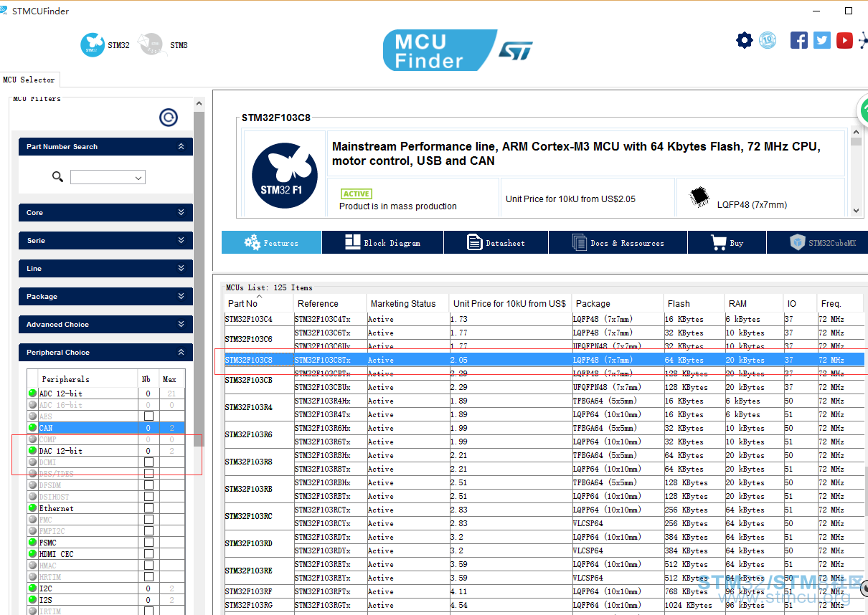868x615 pixels.
Task: Click the green indicator beside I2C
Action: [x=32, y=588]
